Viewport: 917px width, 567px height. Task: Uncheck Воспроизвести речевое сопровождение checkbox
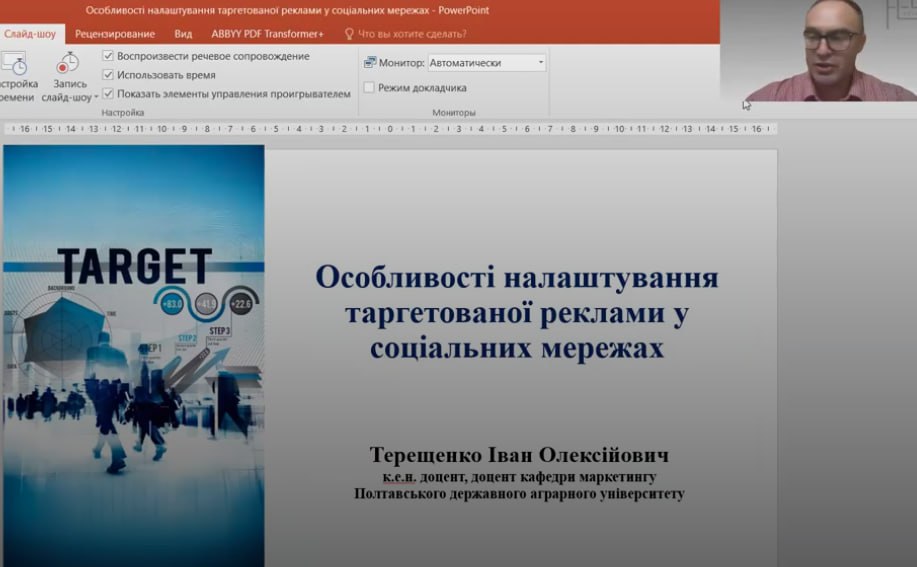(x=108, y=56)
